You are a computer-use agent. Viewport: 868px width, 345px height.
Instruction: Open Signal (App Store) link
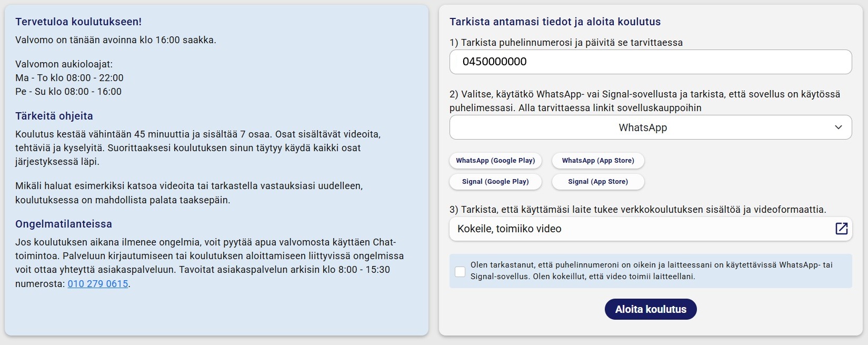click(597, 182)
